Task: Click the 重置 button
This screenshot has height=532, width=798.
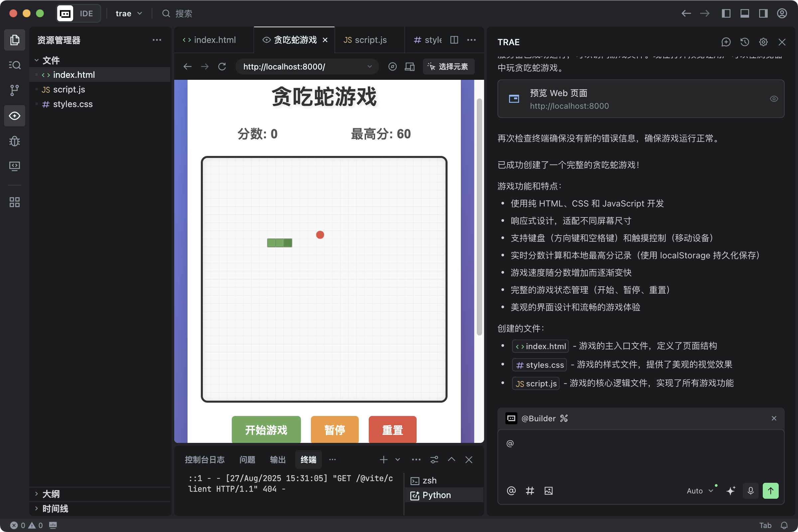Action: point(392,429)
